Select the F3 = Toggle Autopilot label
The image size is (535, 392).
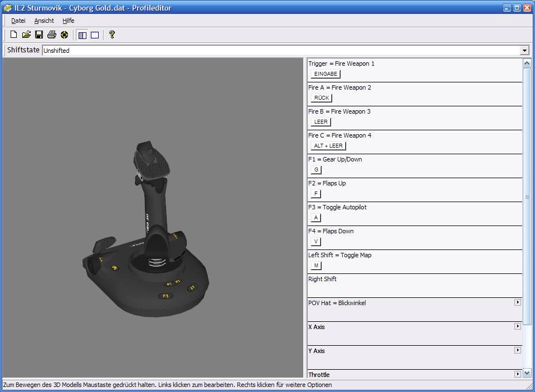coord(337,207)
